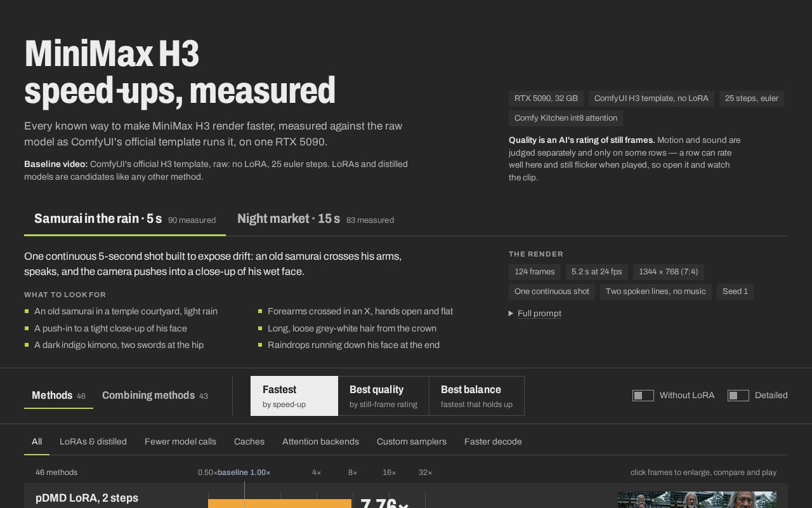Click the Seed 1 tag
The image size is (812, 508).
point(735,291)
